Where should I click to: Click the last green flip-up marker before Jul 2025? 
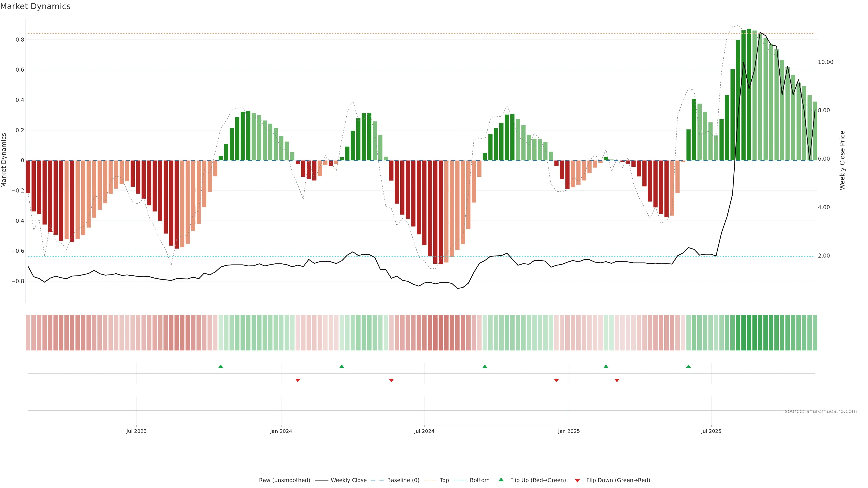(x=688, y=366)
